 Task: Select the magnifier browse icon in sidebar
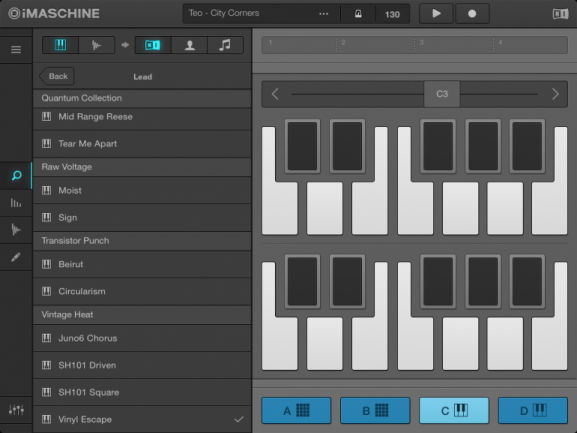(16, 175)
